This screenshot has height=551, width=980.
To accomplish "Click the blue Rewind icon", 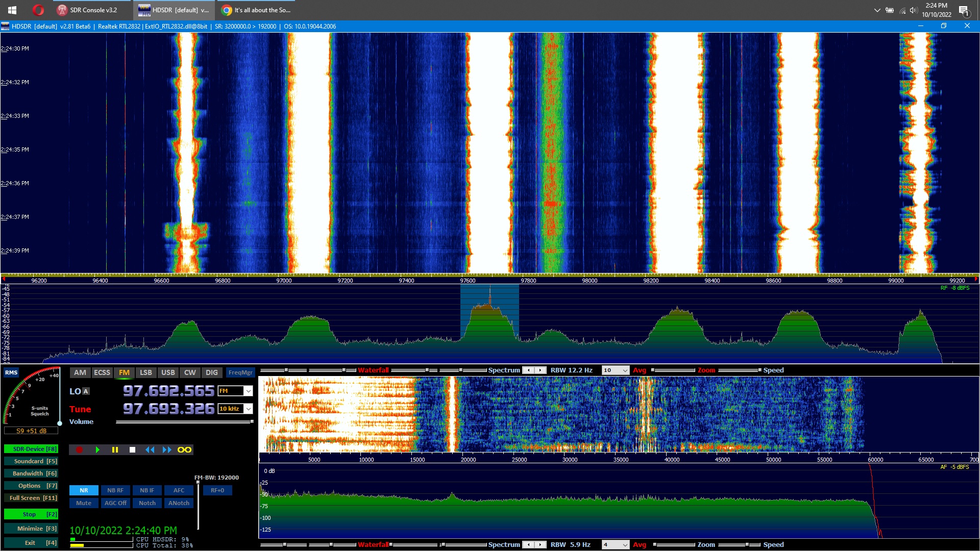I will pyautogui.click(x=150, y=449).
